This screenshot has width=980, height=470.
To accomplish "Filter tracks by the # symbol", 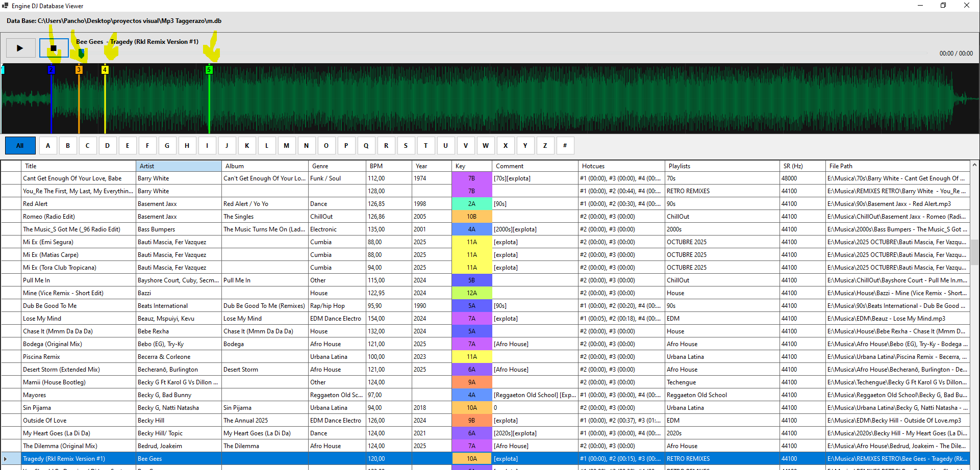I will [x=565, y=146].
